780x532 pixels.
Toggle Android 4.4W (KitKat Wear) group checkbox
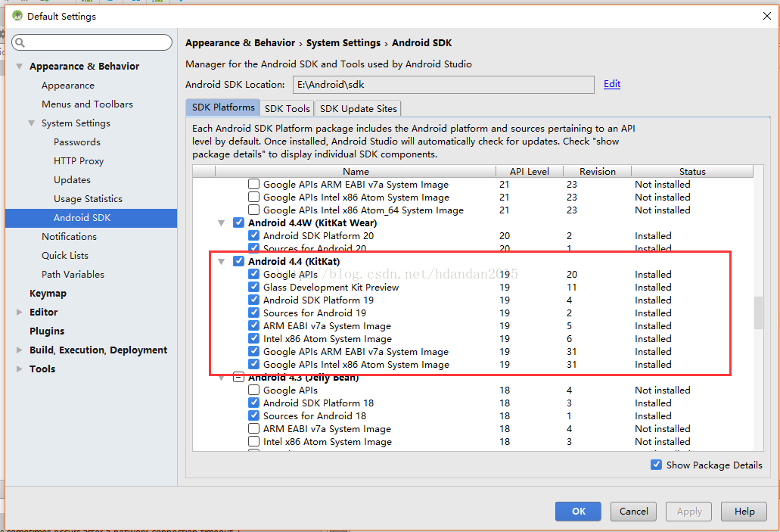[x=239, y=222]
